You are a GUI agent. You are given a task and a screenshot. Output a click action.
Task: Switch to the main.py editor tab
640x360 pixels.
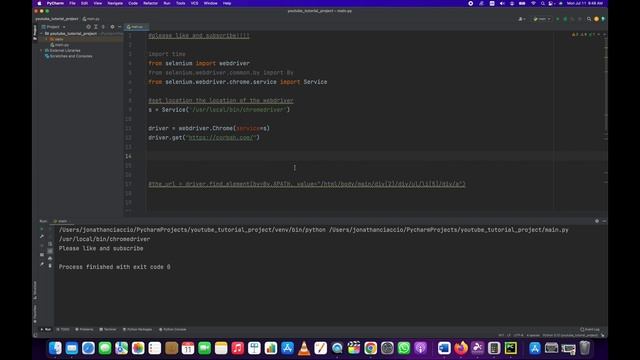pyautogui.click(x=136, y=27)
